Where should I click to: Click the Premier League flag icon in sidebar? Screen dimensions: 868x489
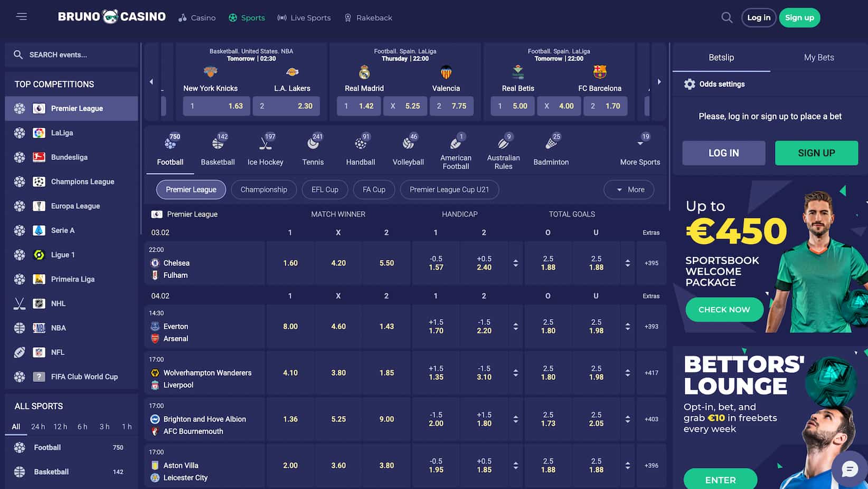(x=39, y=108)
